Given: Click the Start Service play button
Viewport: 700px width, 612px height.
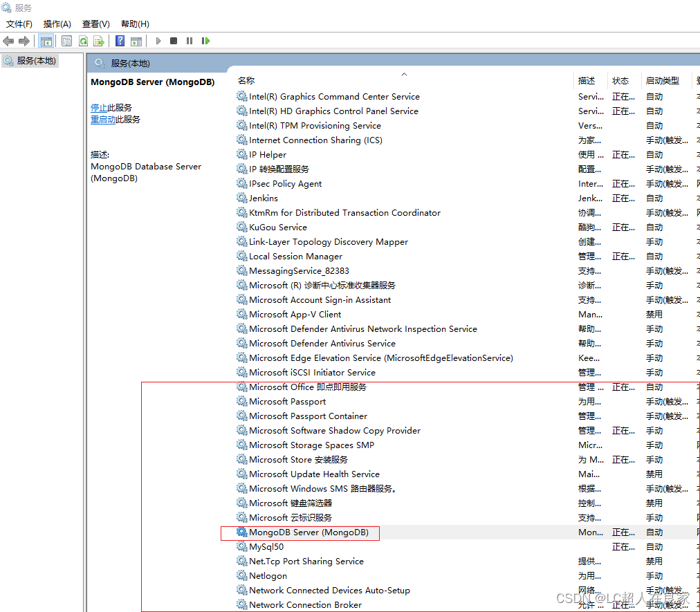Looking at the screenshot, I should tap(158, 41).
